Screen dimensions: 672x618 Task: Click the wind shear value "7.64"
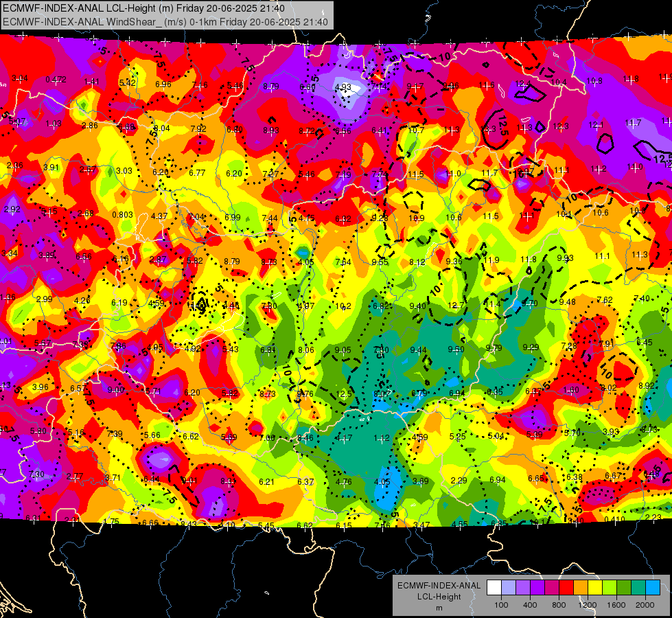(343, 262)
